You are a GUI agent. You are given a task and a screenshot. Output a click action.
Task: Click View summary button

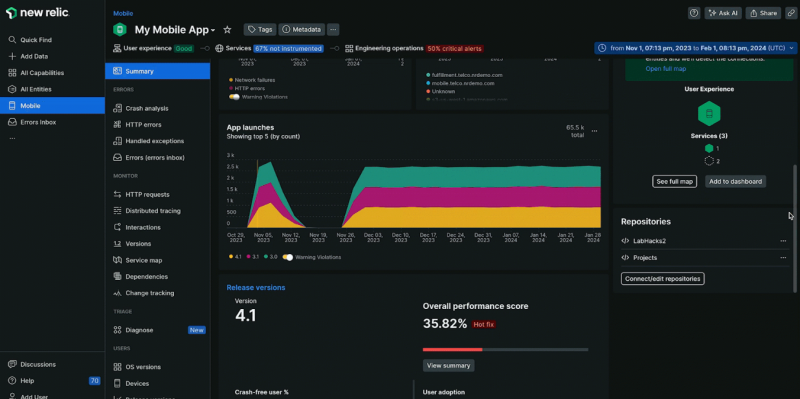tap(448, 365)
